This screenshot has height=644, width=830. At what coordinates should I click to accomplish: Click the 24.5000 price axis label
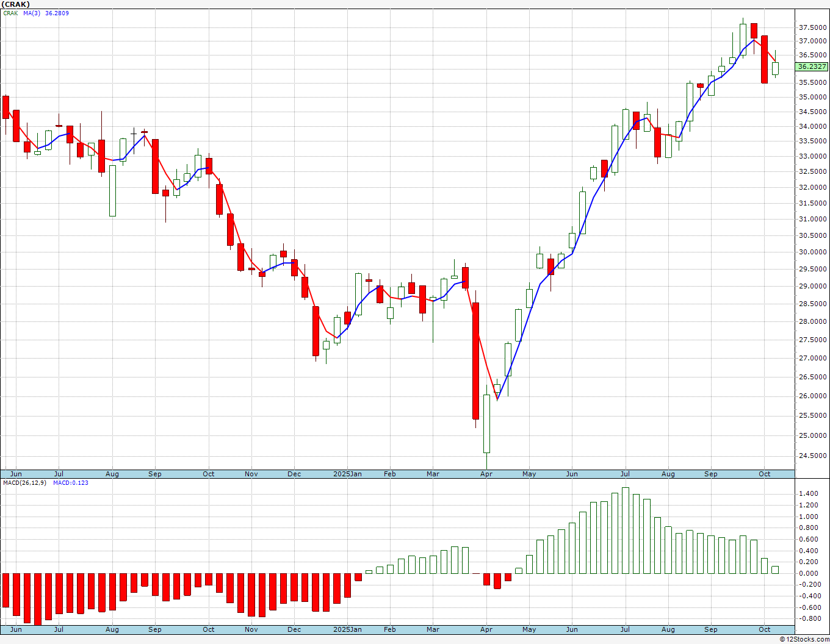[x=812, y=456]
